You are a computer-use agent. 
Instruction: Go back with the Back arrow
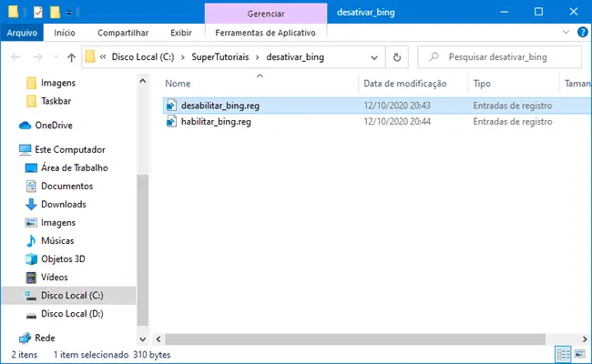tap(15, 57)
